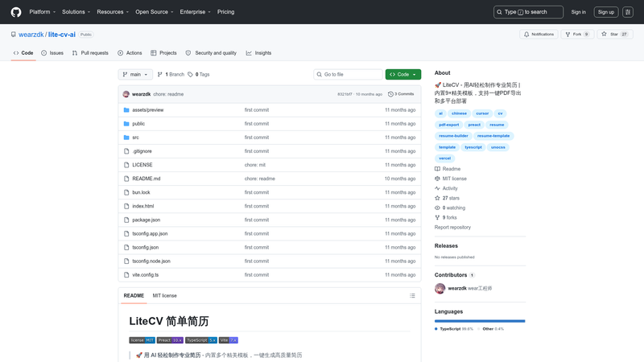644x362 pixels.
Task: Open the Open Source dropdown
Action: tap(155, 12)
